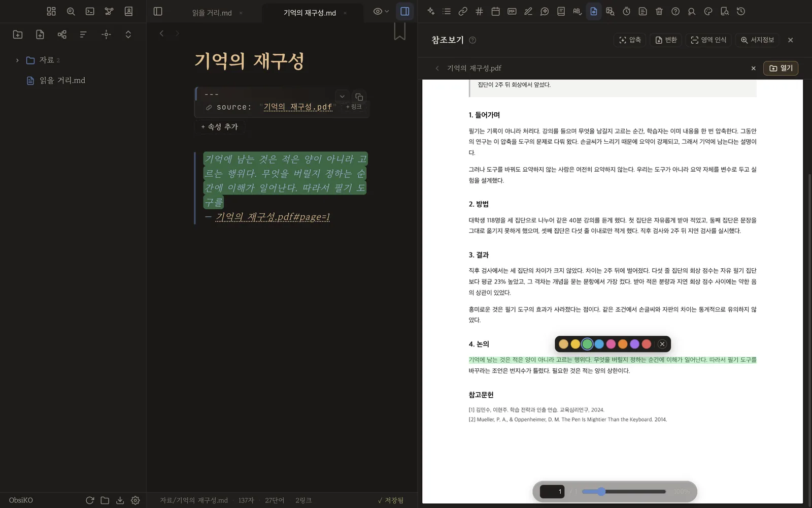Click the PDF page number field
This screenshot has width=812, height=508.
552,491
